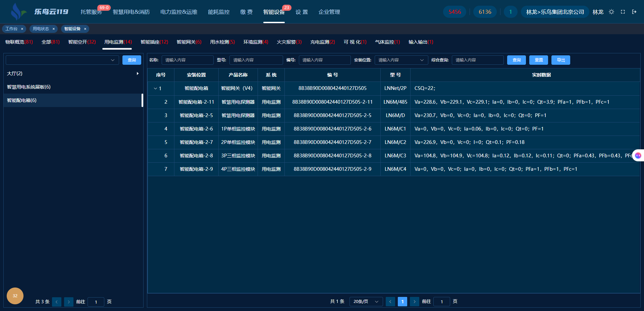Open the 20条/页 page size dropdown
Image resolution: width=644 pixels, height=311 pixels.
pos(366,301)
